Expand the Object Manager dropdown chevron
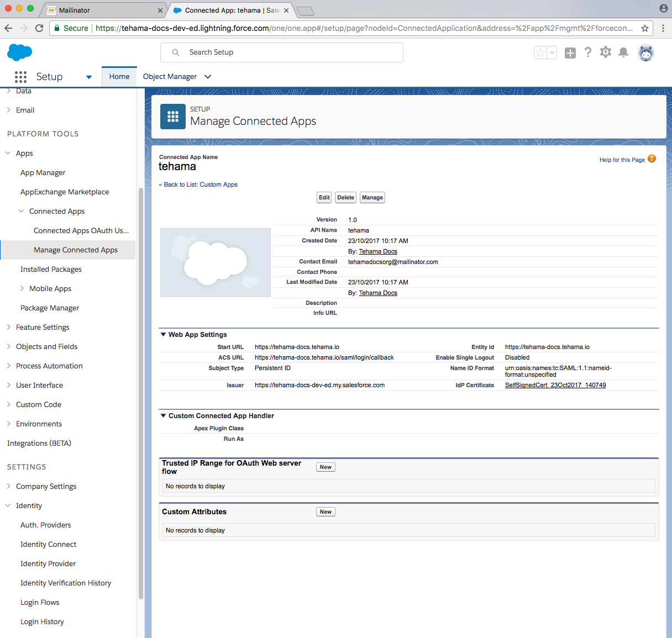This screenshot has height=638, width=672. pyautogui.click(x=208, y=77)
